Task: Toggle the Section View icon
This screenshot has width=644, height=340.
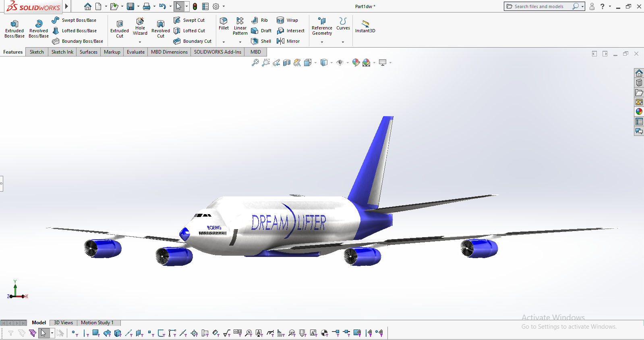Action: (287, 63)
